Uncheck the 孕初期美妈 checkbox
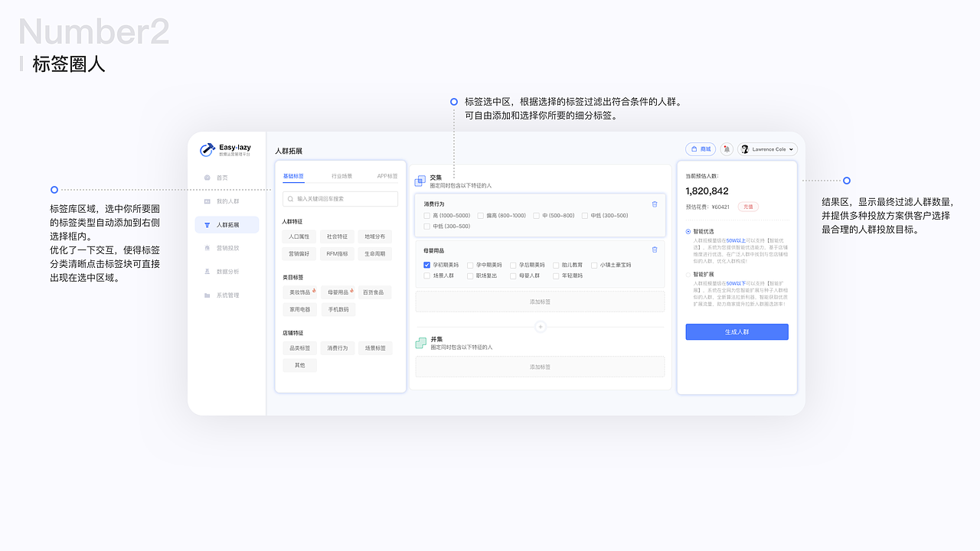The width and height of the screenshot is (980, 551). [426, 266]
